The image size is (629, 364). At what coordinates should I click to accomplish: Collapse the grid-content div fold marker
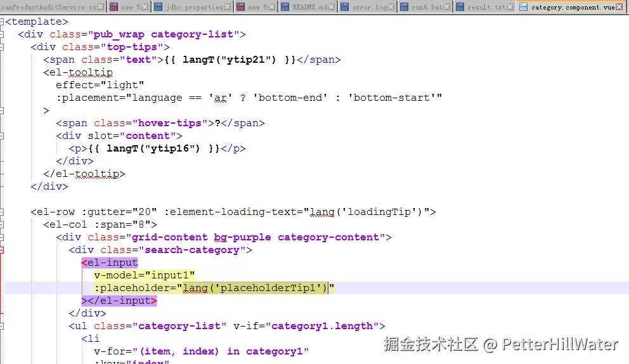[x=2, y=237]
